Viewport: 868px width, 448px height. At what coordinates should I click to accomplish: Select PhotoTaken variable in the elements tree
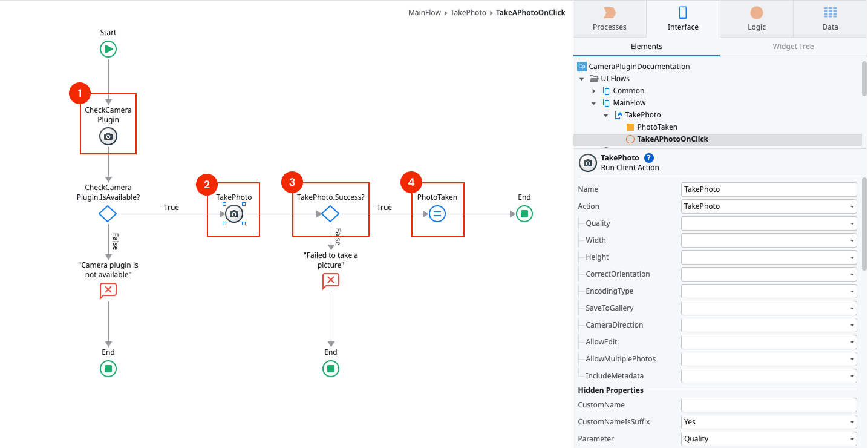651,127
